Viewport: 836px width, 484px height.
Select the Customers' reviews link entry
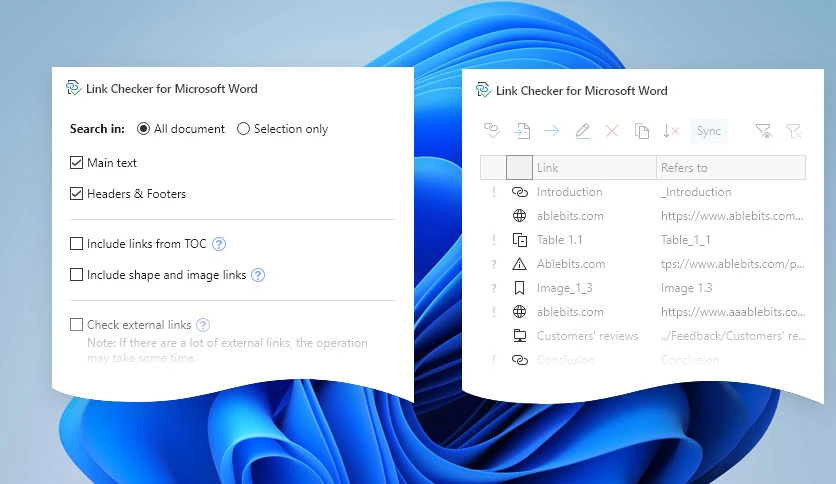pos(588,336)
